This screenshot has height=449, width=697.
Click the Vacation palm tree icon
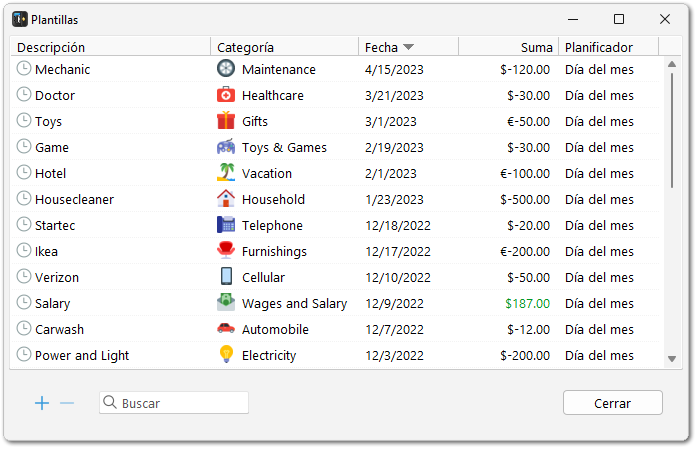(226, 172)
